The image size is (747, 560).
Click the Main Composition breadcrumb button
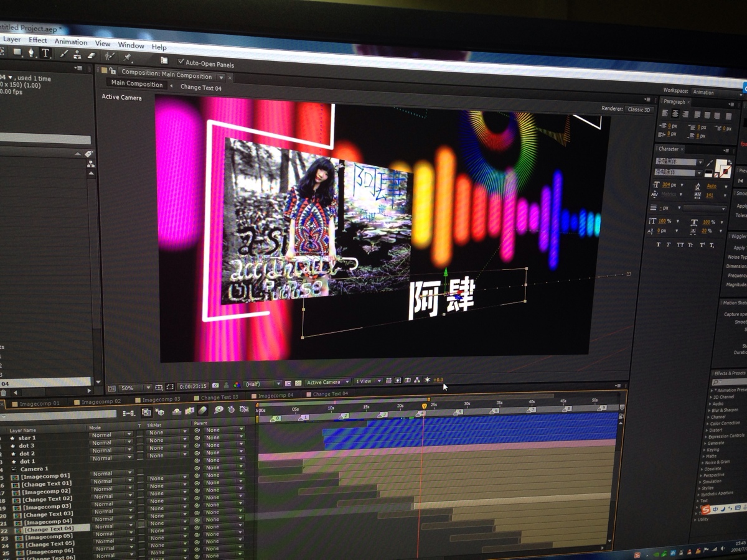pyautogui.click(x=137, y=85)
